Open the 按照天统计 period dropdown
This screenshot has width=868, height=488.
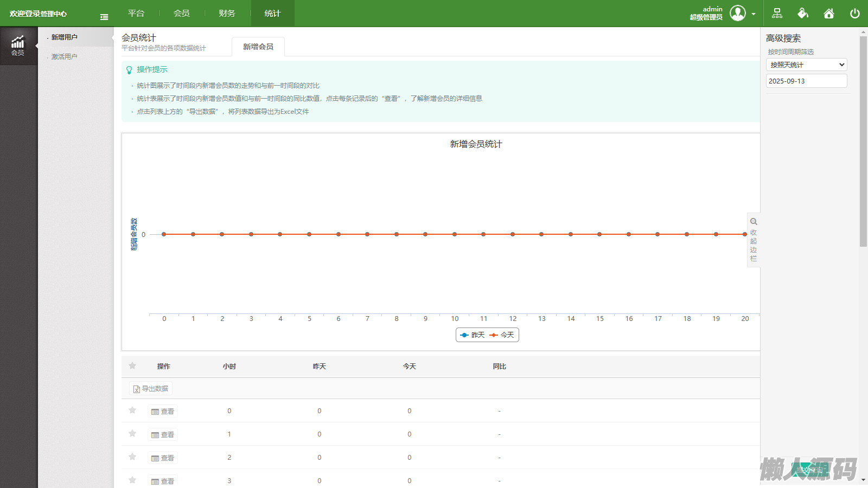pos(806,65)
